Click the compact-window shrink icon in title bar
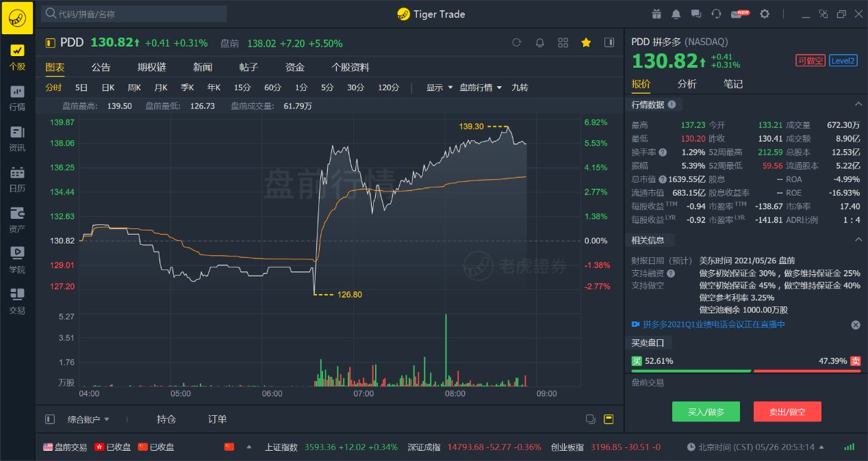This screenshot has width=868, height=461. 823,14
